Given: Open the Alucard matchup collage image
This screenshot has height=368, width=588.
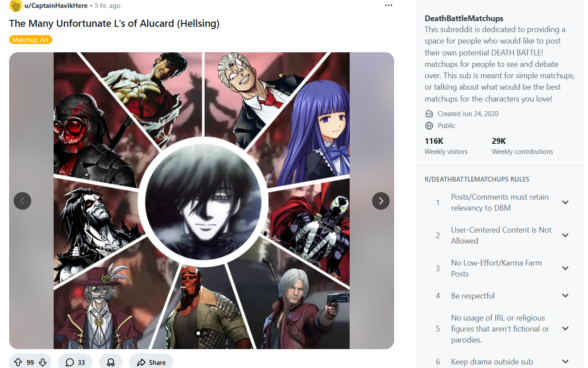Looking at the screenshot, I should (201, 200).
